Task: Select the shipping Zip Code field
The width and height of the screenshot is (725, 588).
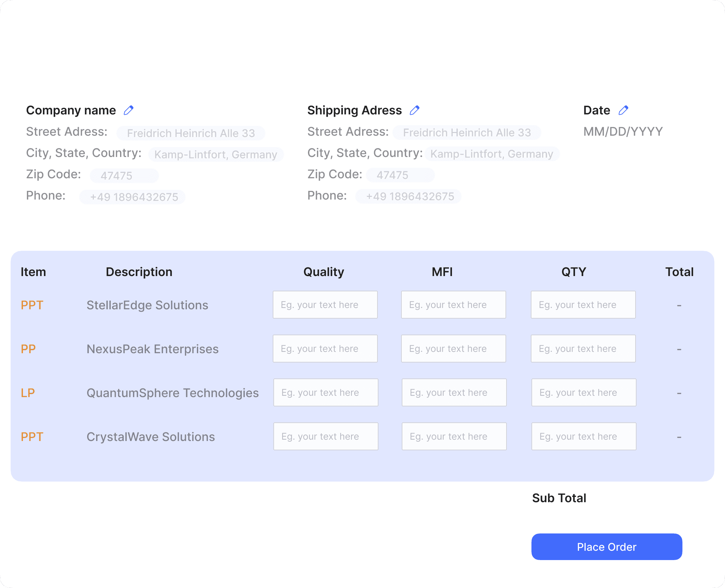Action: pos(400,175)
